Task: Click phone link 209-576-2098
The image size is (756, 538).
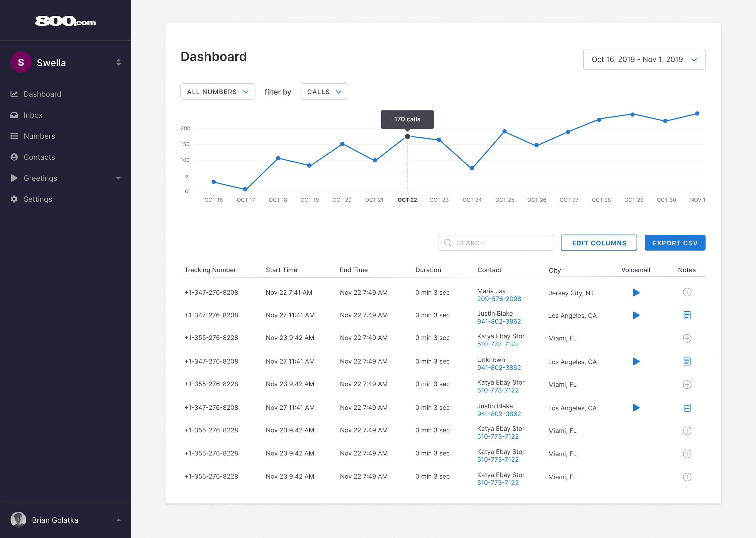Action: point(499,299)
